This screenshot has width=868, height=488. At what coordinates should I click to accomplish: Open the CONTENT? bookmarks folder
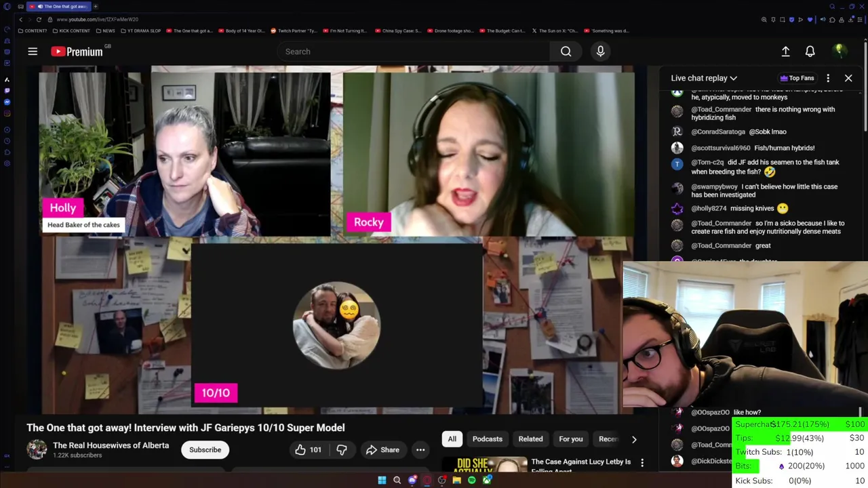click(33, 30)
